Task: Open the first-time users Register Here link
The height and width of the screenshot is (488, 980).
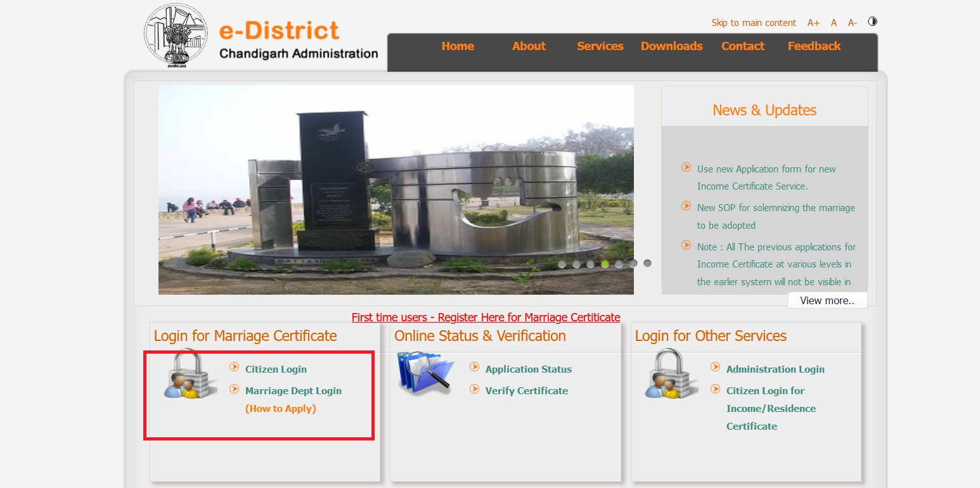Action: 486,318
